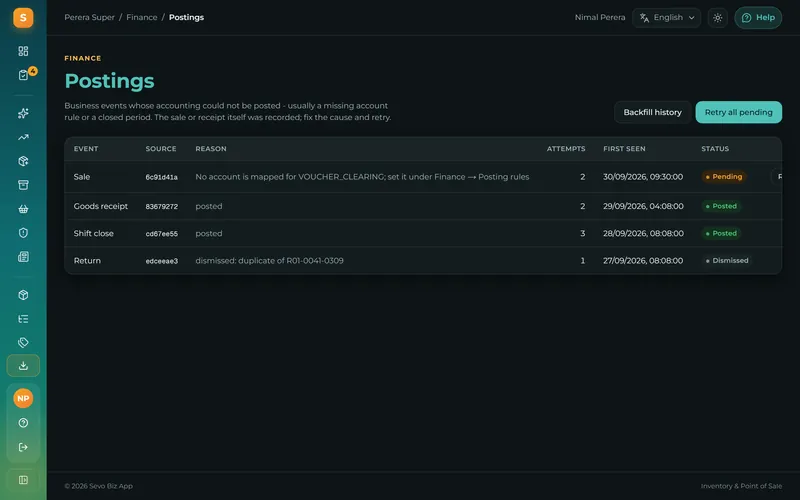
Task: Click the FIRST SEEN column header
Action: pyautogui.click(x=624, y=148)
